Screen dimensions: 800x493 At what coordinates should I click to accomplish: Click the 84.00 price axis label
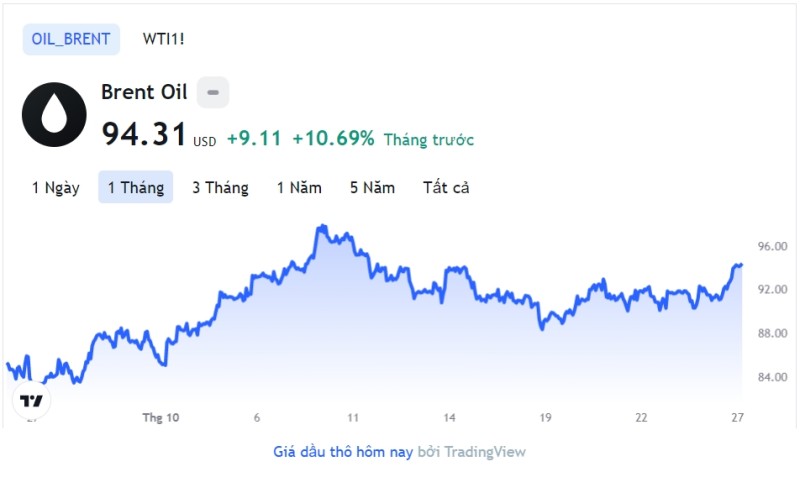[x=772, y=377]
